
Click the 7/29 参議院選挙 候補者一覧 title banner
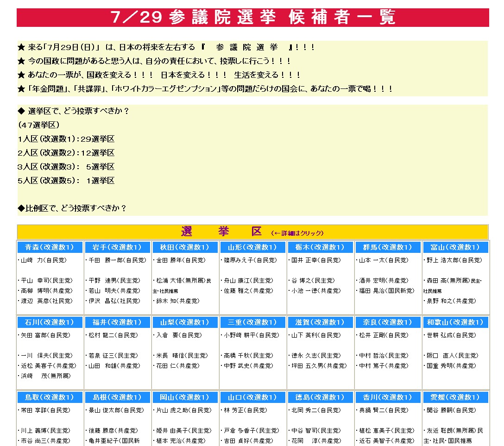252,17
